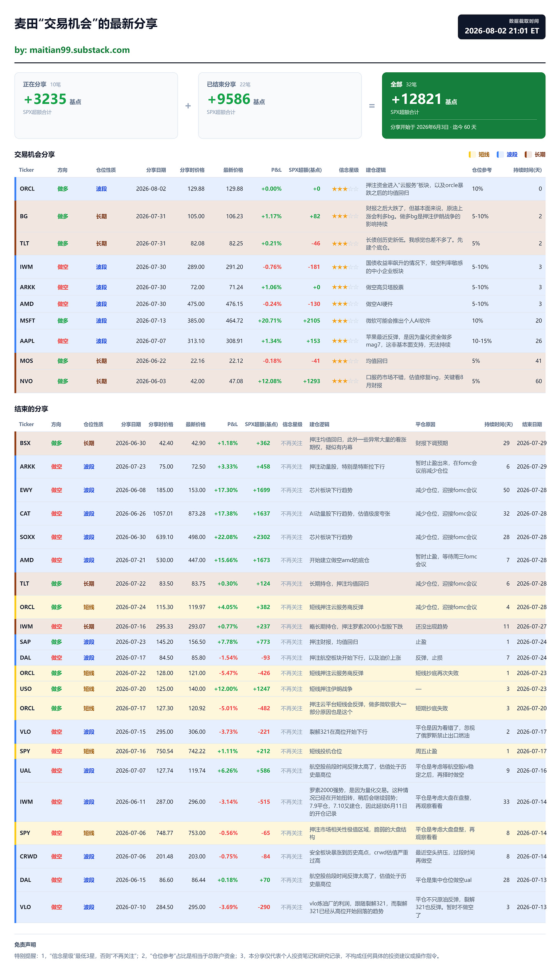
Task: Click the 1057.01 share price cell
Action: click(163, 514)
